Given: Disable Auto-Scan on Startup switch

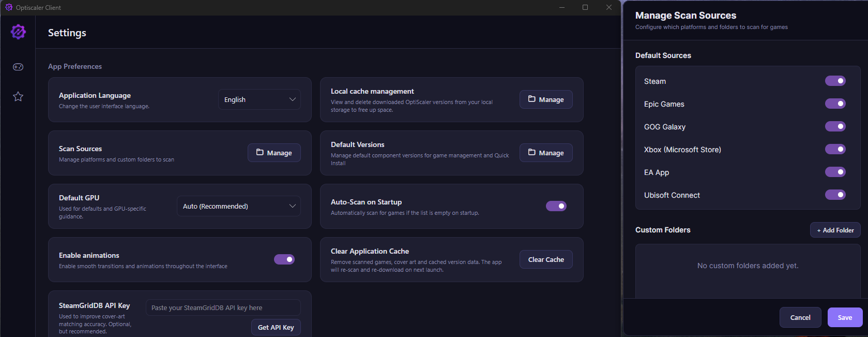Looking at the screenshot, I should click(x=556, y=206).
